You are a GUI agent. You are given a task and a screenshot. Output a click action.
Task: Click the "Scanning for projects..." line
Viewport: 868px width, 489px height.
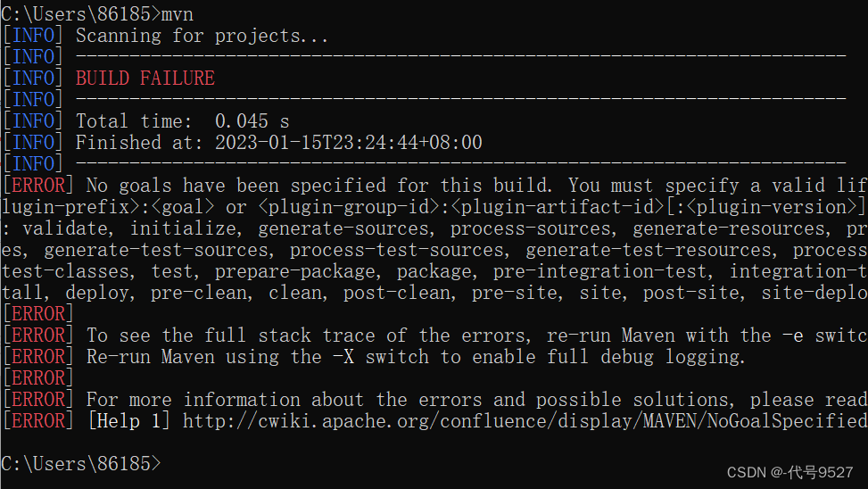click(x=202, y=36)
